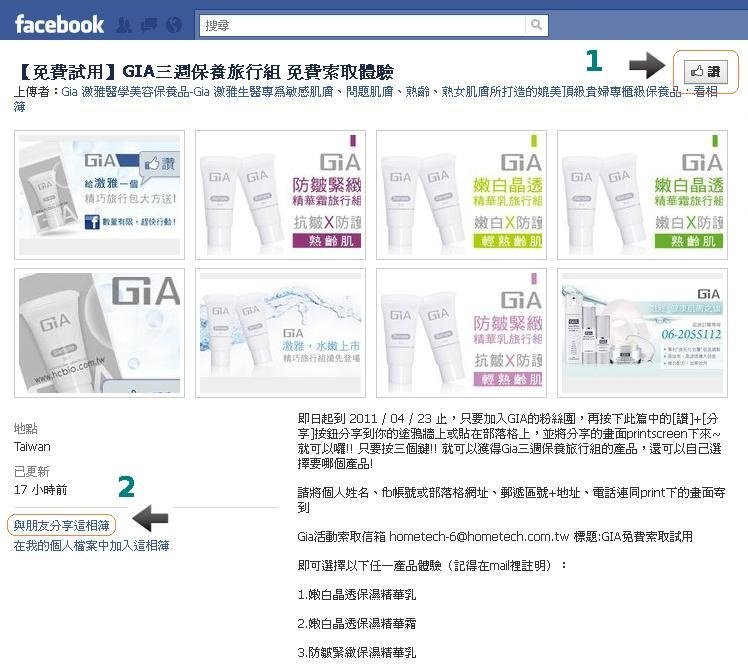Click the 已更新 label

pyautogui.click(x=31, y=471)
